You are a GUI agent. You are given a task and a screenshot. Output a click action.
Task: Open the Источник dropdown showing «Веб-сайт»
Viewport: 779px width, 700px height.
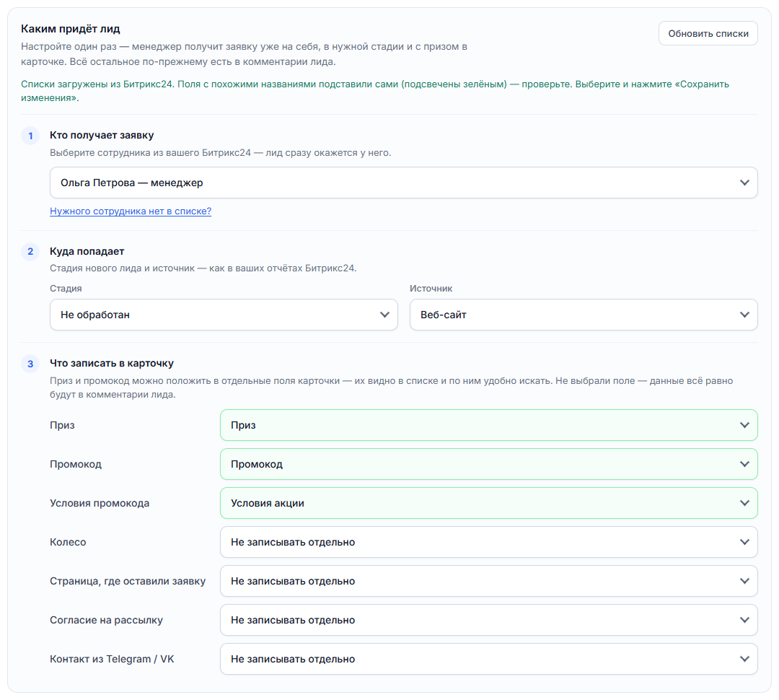[x=584, y=315]
